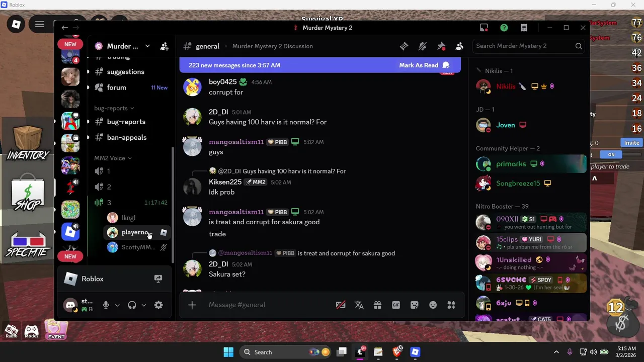Deafen using the headphones icon

pyautogui.click(x=132, y=305)
